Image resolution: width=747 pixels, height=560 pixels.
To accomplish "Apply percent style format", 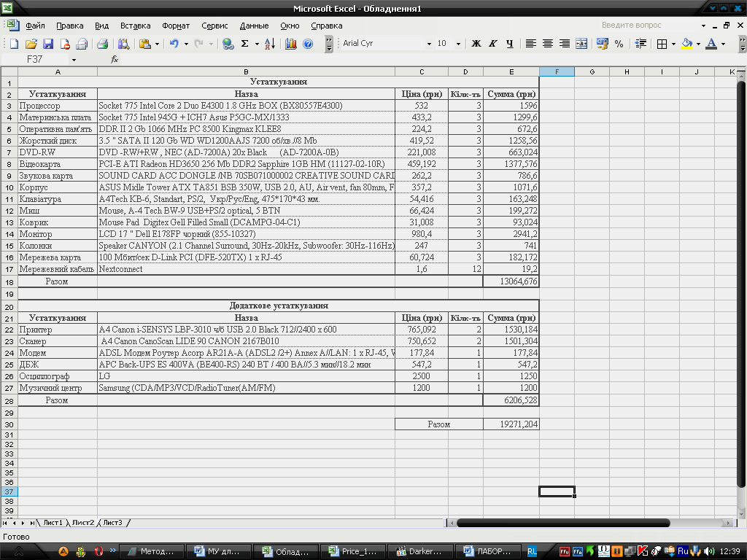I will (x=619, y=44).
